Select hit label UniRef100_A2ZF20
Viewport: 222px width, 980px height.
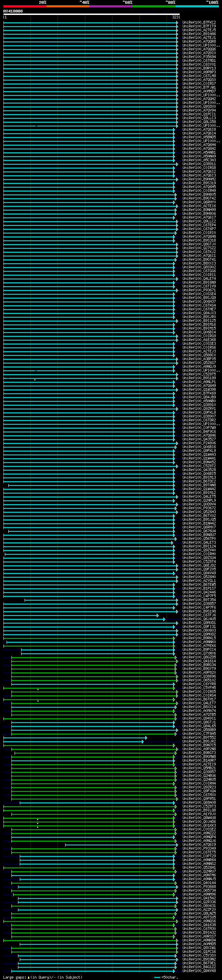[199, 910]
